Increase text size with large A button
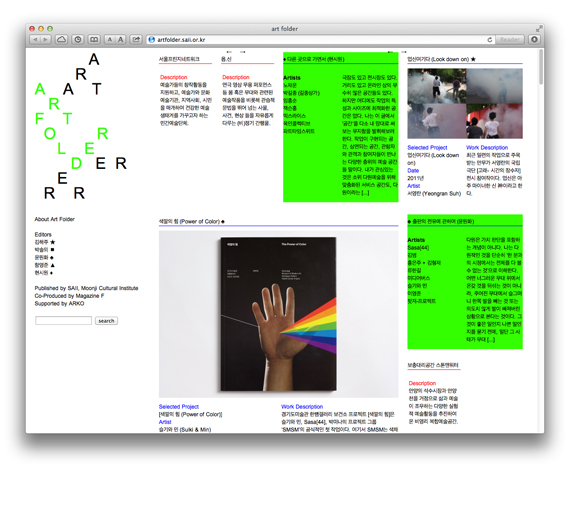The height and width of the screenshot is (516, 568). (x=121, y=39)
